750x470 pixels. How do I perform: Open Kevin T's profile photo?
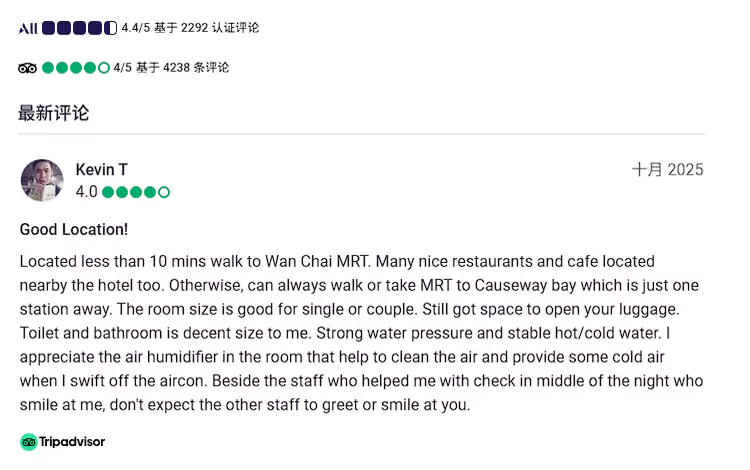pyautogui.click(x=42, y=180)
